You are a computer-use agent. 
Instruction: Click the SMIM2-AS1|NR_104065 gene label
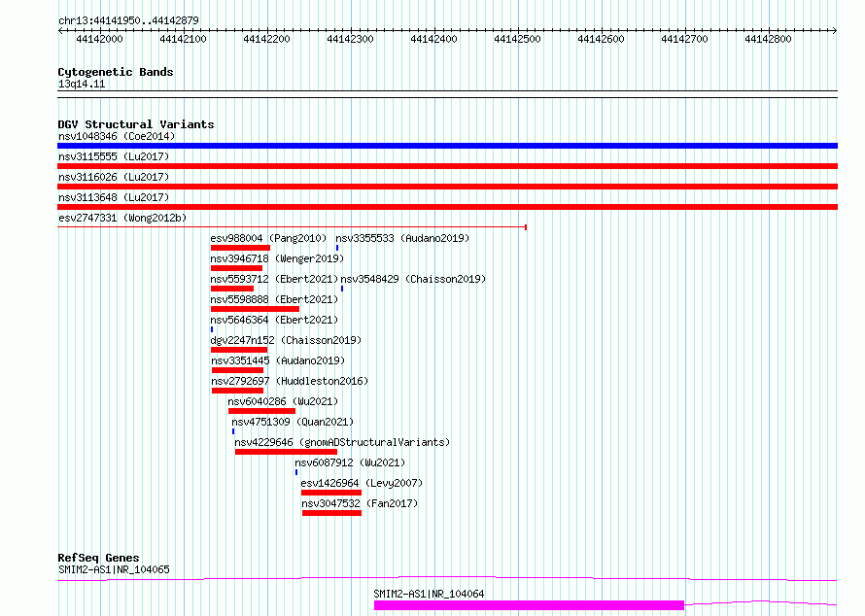coord(114,569)
